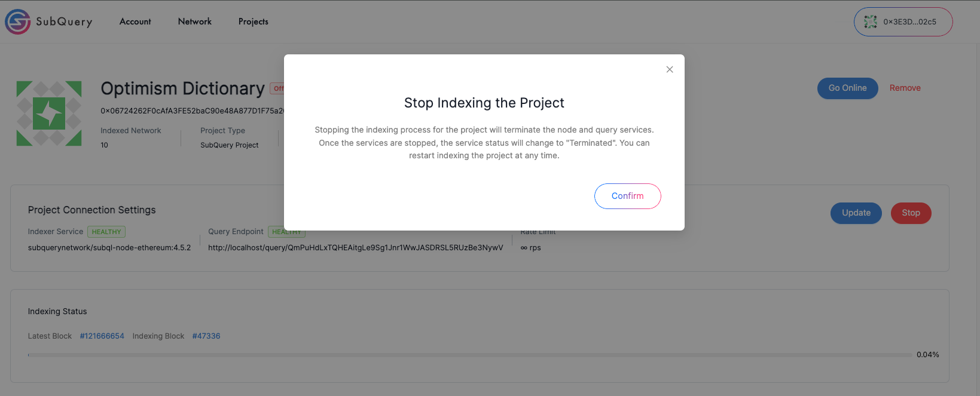
Task: Close the Stop Indexing dialog
Action: tap(670, 69)
